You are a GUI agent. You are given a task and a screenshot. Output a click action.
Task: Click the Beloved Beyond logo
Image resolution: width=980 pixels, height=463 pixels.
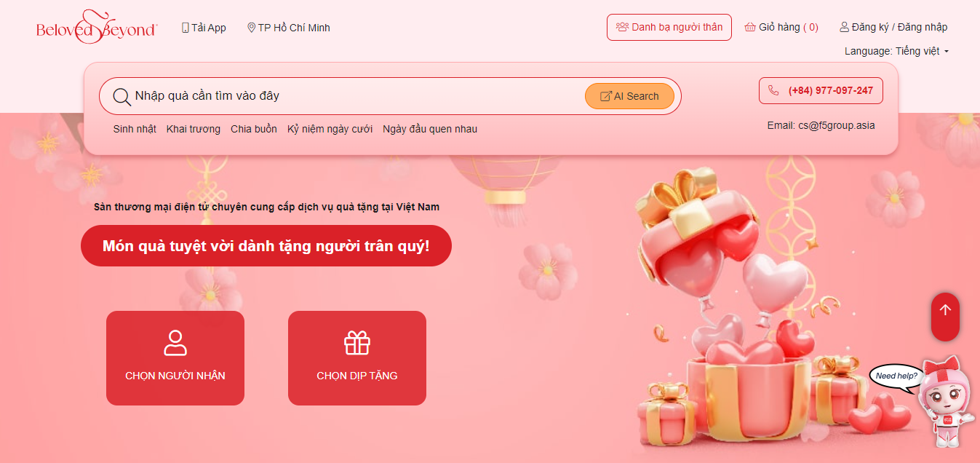(x=97, y=28)
